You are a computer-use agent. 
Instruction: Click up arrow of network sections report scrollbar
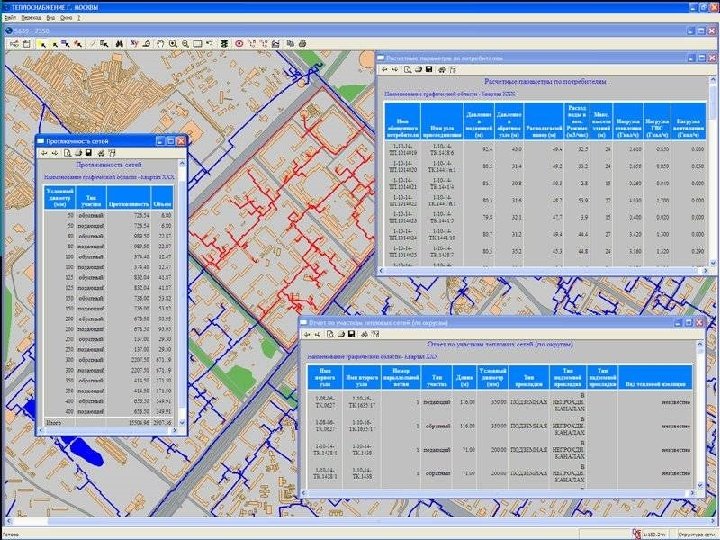point(700,344)
